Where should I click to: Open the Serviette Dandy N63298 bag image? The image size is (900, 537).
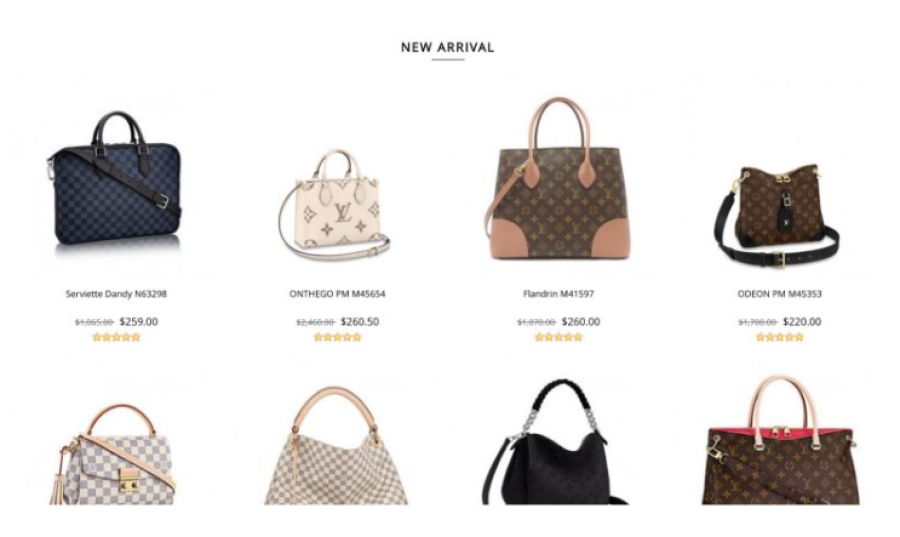point(115,179)
